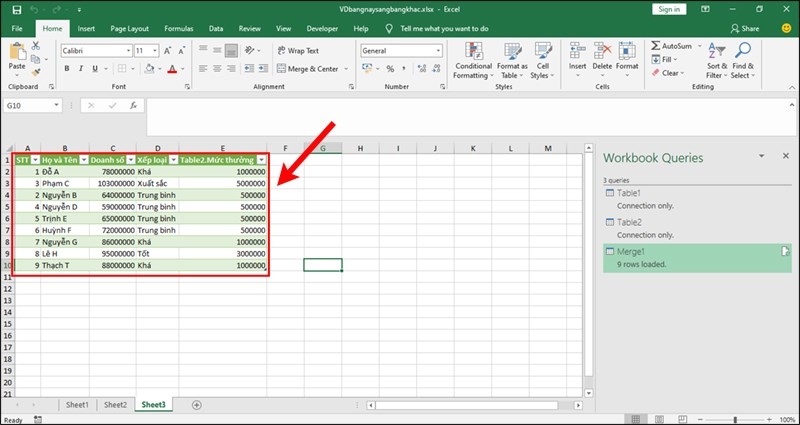Open the Xếp loại filter dropdown
800x425 pixels.
pyautogui.click(x=173, y=160)
